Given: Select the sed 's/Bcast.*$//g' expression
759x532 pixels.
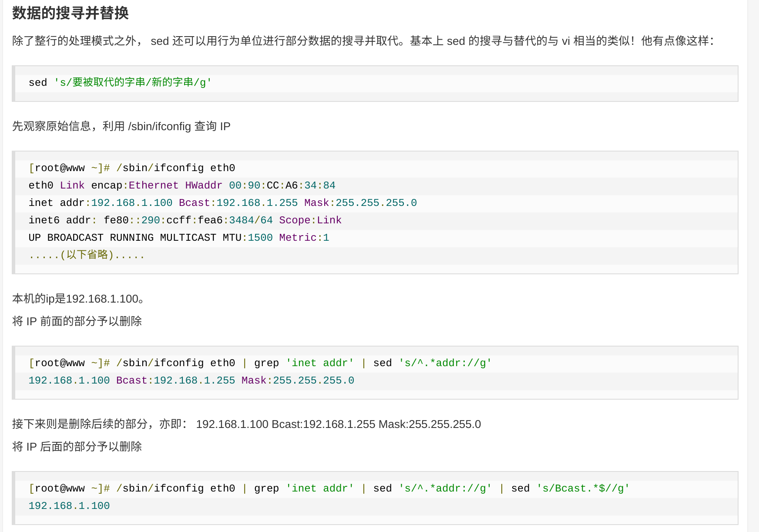Looking at the screenshot, I should coord(570,488).
